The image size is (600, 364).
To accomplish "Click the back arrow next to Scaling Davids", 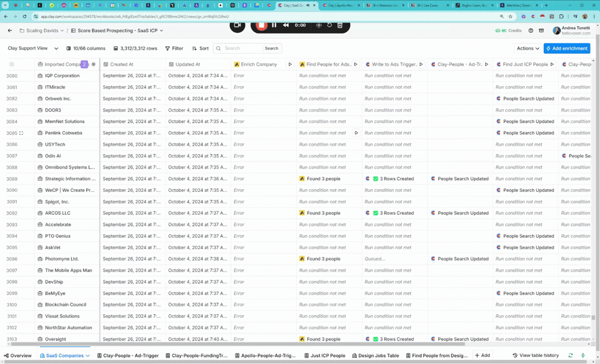I will [10, 30].
